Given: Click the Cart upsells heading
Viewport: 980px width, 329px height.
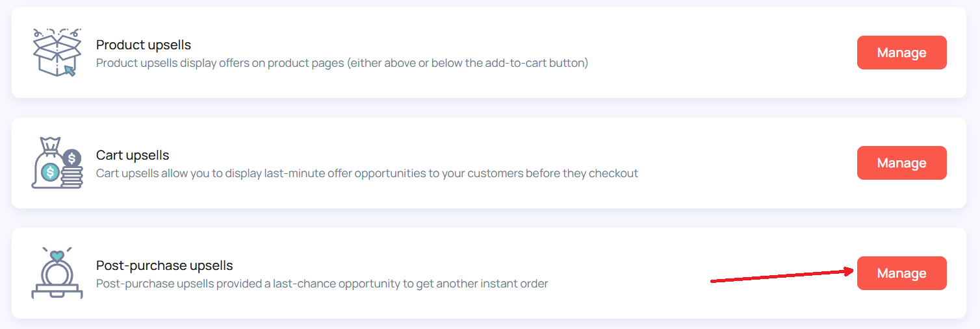Looking at the screenshot, I should click(133, 155).
